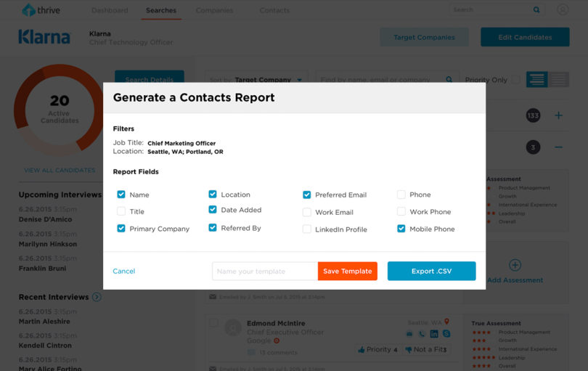Toggle the Name report field checkbox
Screen dimensions: 588x371
click(x=121, y=195)
